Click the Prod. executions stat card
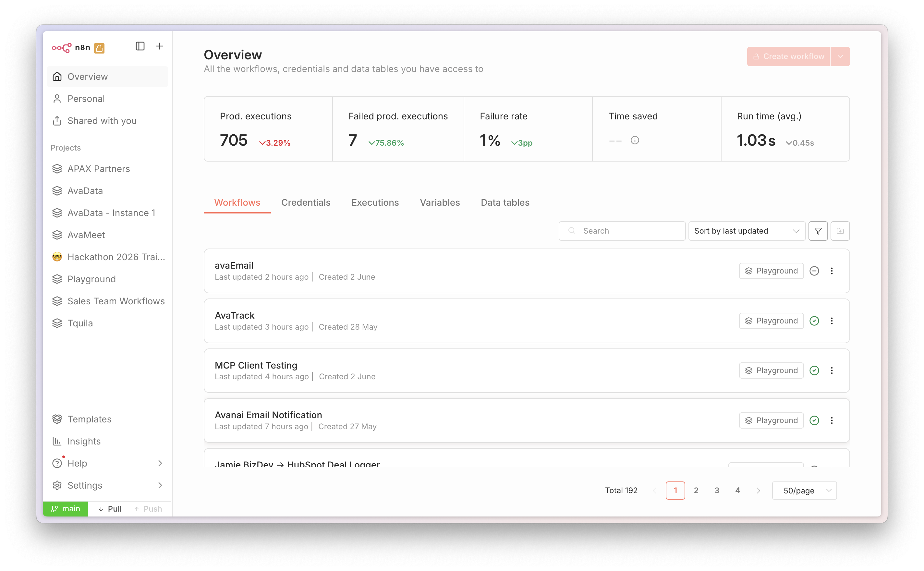Image resolution: width=924 pixels, height=571 pixels. click(x=268, y=129)
